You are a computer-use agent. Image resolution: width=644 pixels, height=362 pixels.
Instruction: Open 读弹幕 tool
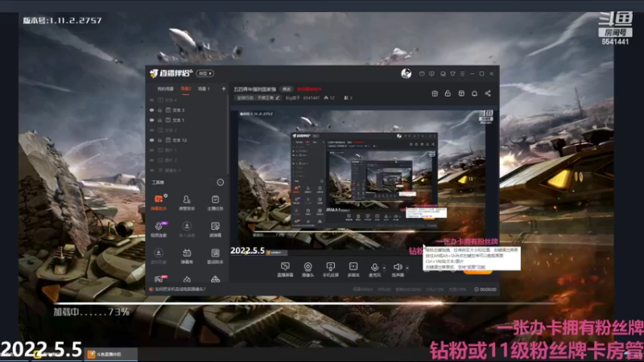(x=215, y=229)
